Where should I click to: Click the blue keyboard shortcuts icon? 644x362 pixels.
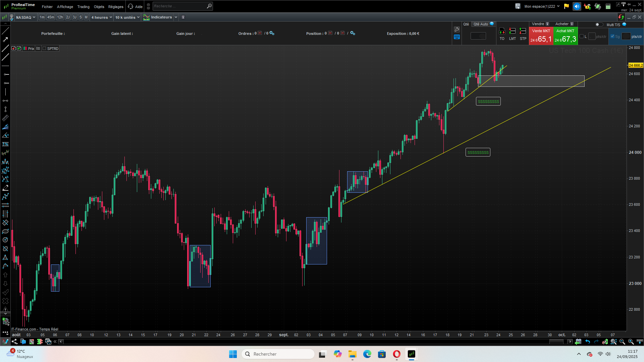[457, 37]
